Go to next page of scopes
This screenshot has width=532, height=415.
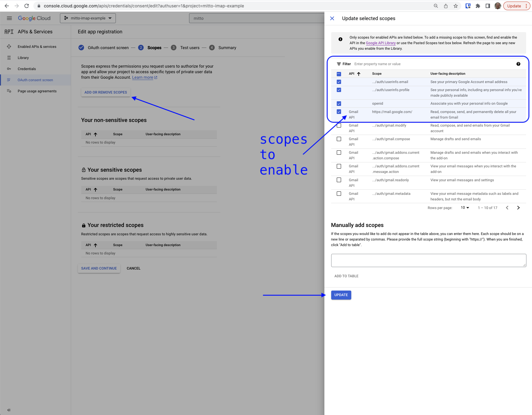tap(518, 208)
